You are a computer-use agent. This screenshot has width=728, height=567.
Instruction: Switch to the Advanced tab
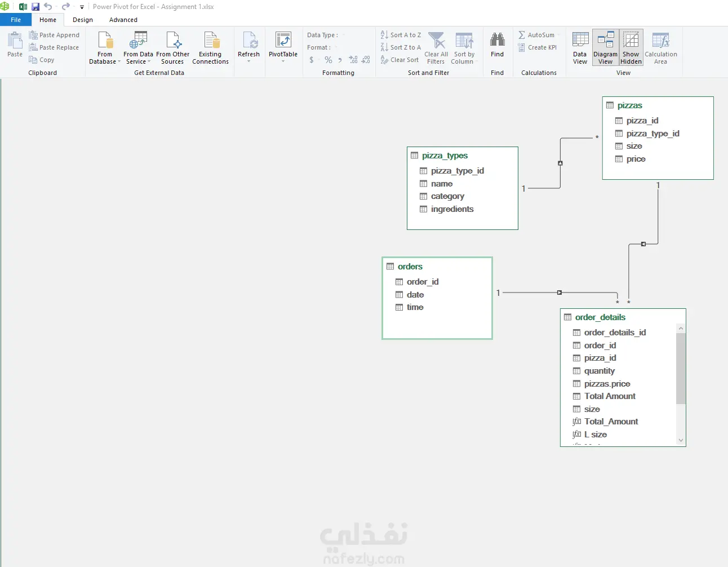[123, 20]
